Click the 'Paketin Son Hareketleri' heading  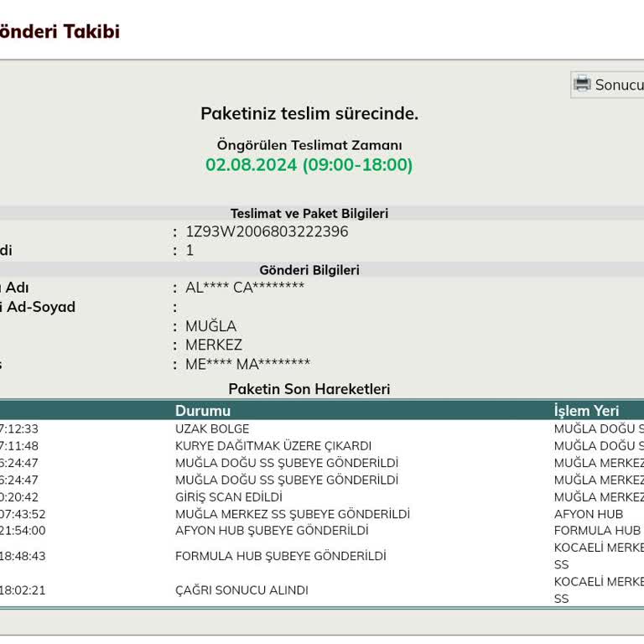(x=309, y=389)
